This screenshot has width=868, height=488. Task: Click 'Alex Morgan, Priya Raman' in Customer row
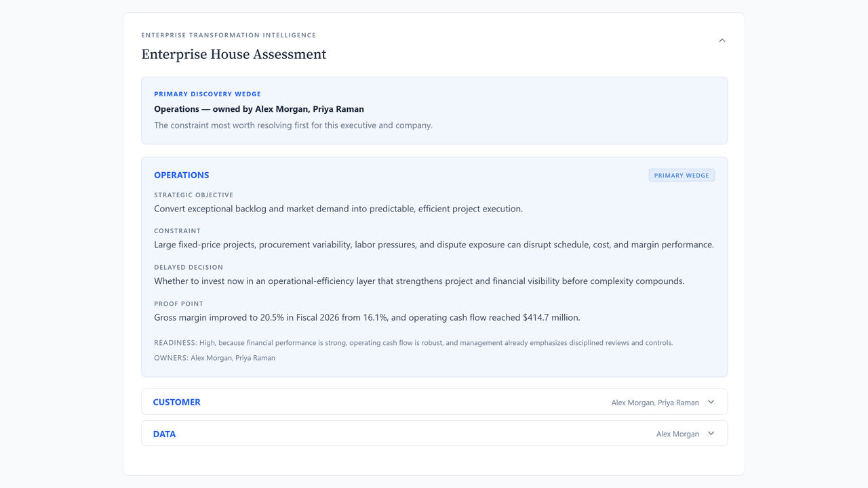(x=655, y=403)
